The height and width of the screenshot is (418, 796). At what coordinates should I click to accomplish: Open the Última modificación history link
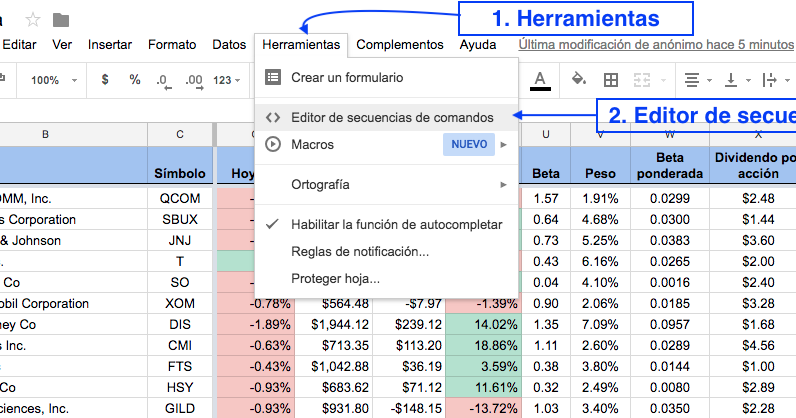coord(656,45)
